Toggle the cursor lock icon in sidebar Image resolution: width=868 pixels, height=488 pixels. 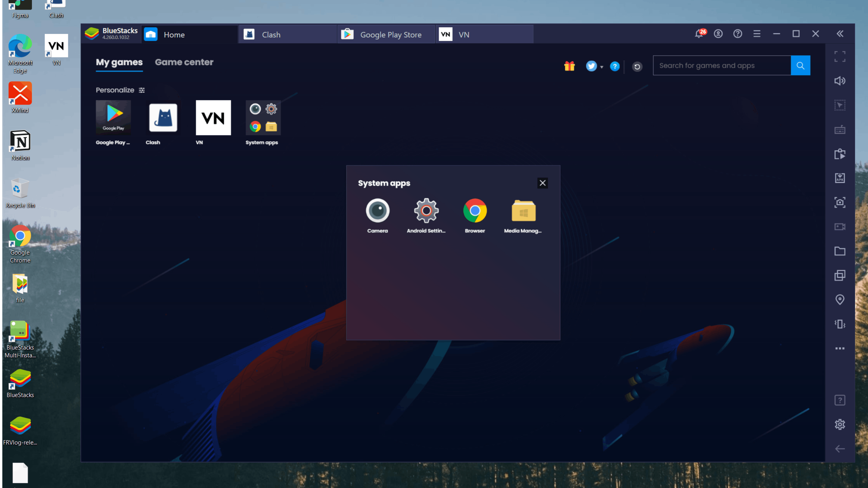[840, 105]
